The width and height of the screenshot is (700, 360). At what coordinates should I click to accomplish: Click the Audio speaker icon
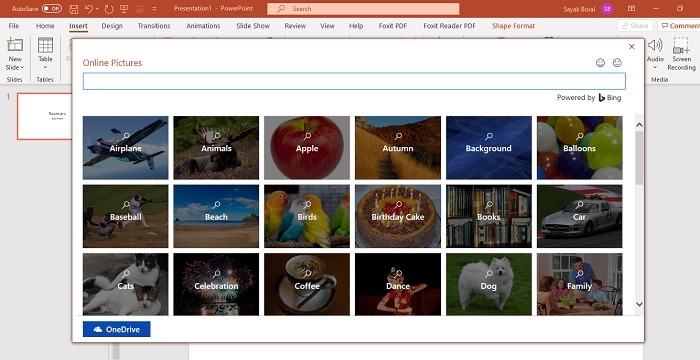click(655, 45)
